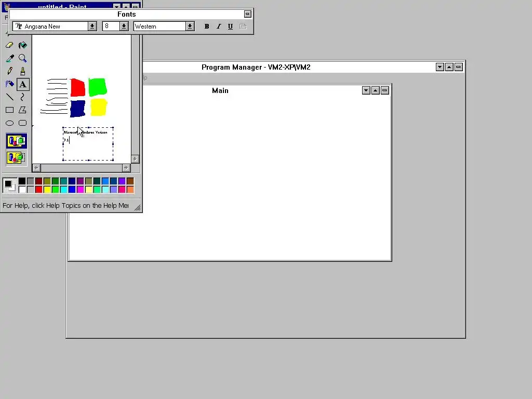The image size is (532, 399).
Task: Select the Brush tool
Action: coord(23,71)
